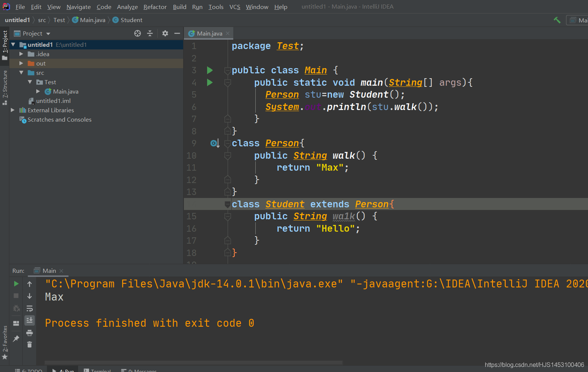Image resolution: width=588 pixels, height=372 pixels.
Task: Click the Locate/Select Opened File crosshair icon
Action: tap(138, 33)
